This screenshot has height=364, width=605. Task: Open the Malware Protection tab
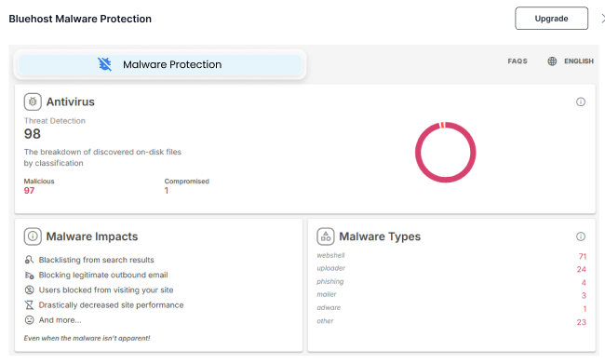pyautogui.click(x=160, y=64)
